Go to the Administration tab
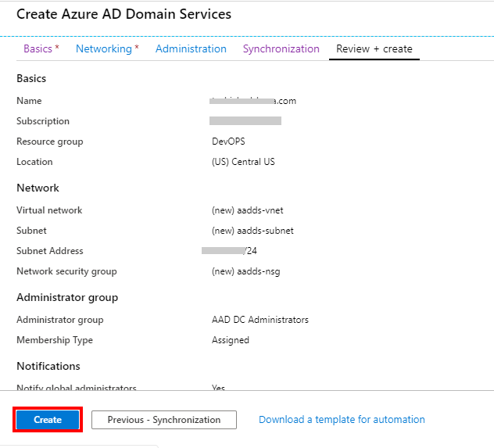This screenshot has width=494, height=448. tap(191, 48)
